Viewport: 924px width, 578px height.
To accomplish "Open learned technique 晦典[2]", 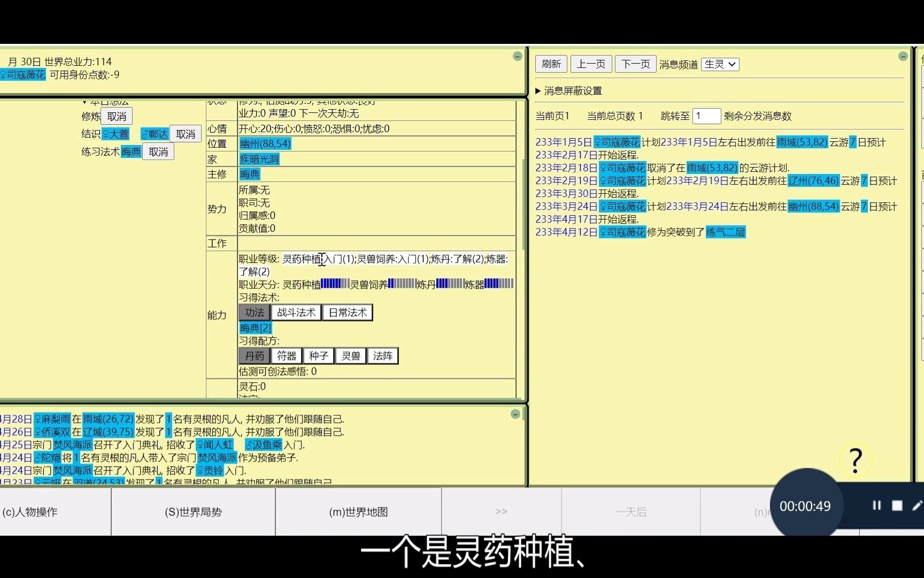I will pos(256,328).
